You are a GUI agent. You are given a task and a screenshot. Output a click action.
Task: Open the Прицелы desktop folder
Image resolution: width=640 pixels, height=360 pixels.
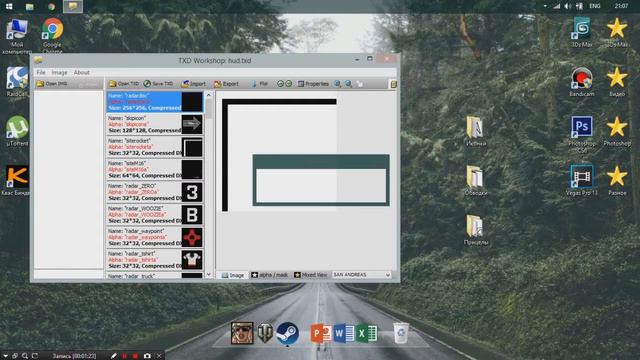(x=476, y=230)
